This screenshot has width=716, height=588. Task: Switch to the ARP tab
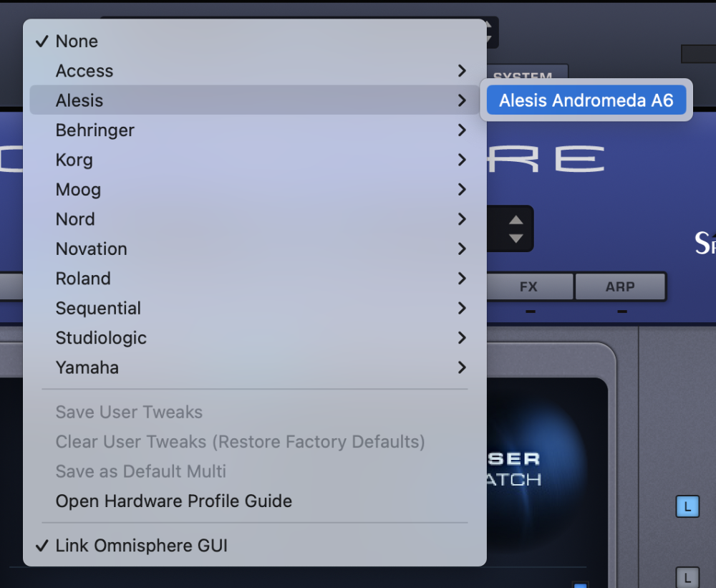point(620,286)
